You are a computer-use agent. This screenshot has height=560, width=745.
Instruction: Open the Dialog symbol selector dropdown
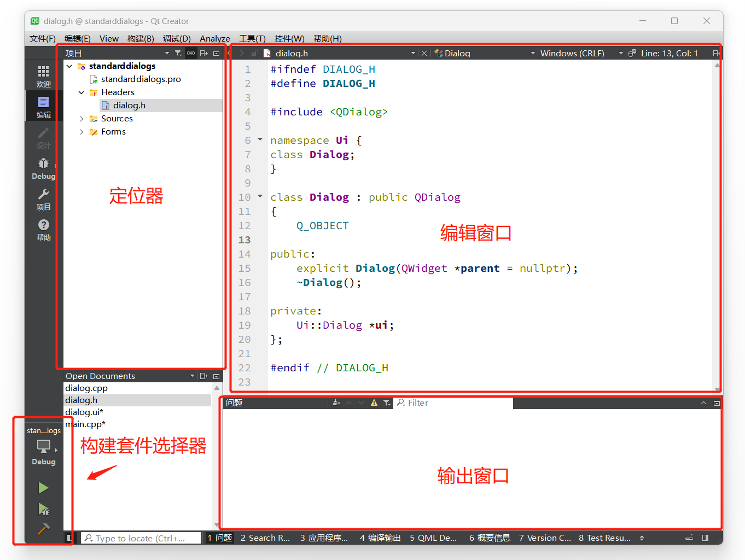[x=485, y=53]
